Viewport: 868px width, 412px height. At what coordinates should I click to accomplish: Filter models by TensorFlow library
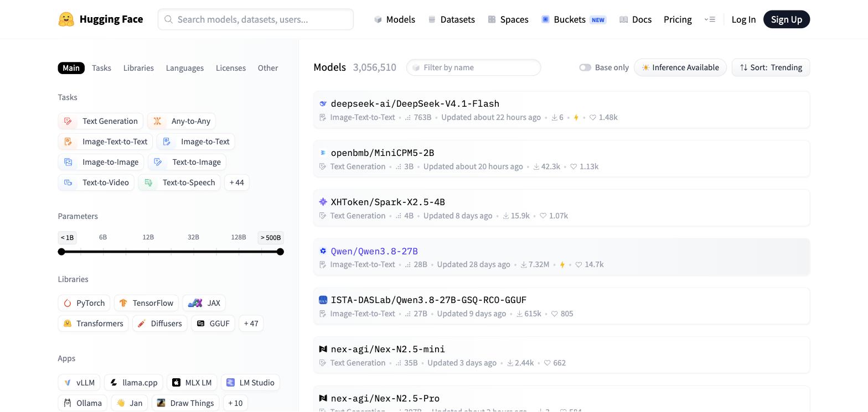tap(147, 303)
